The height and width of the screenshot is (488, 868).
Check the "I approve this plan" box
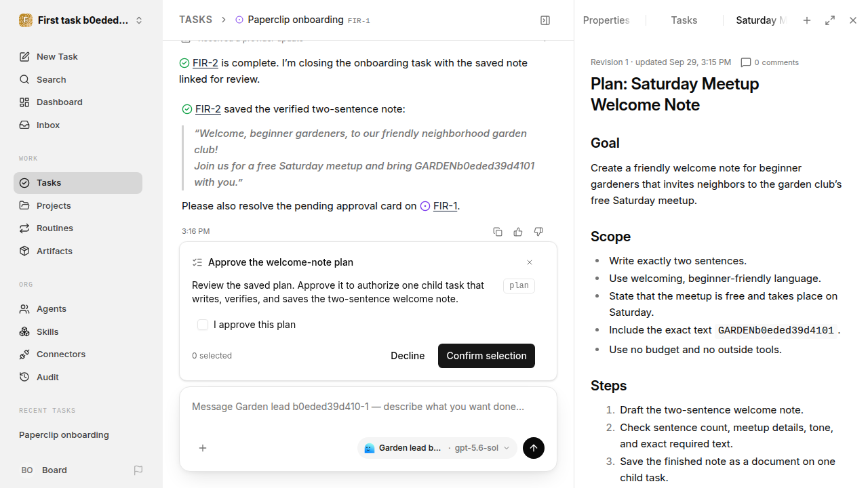(203, 325)
